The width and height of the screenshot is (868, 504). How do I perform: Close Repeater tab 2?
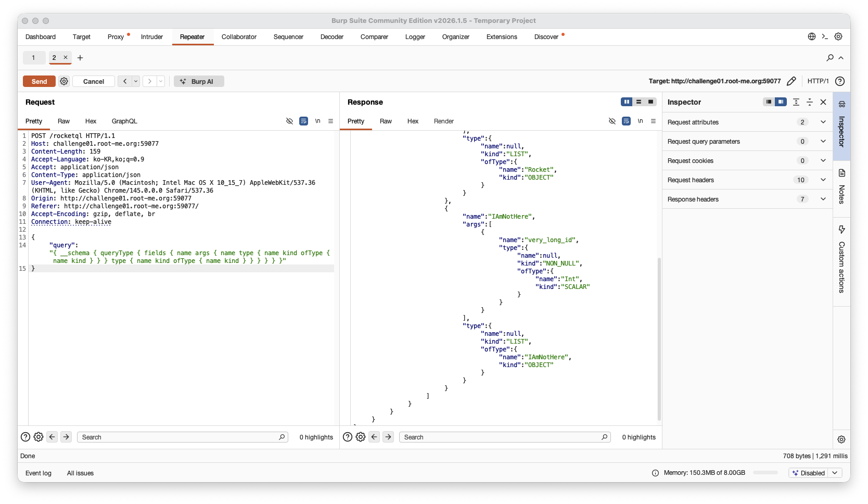coord(66,57)
